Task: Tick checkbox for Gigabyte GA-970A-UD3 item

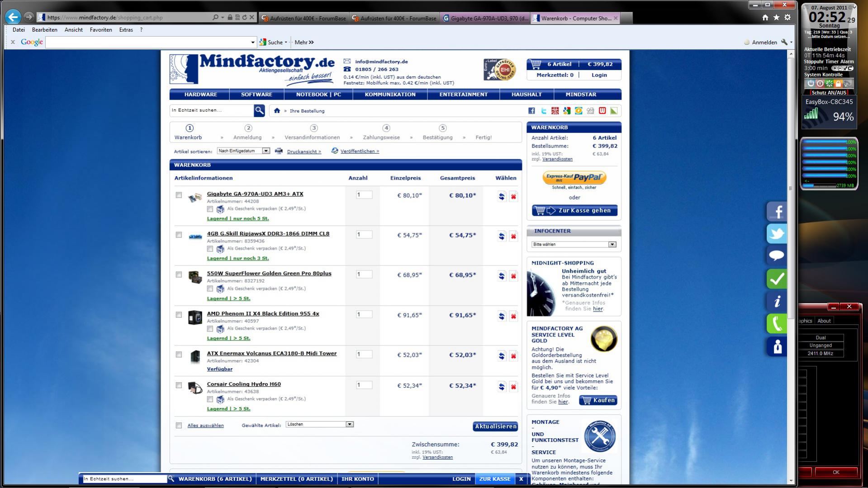Action: 179,195
